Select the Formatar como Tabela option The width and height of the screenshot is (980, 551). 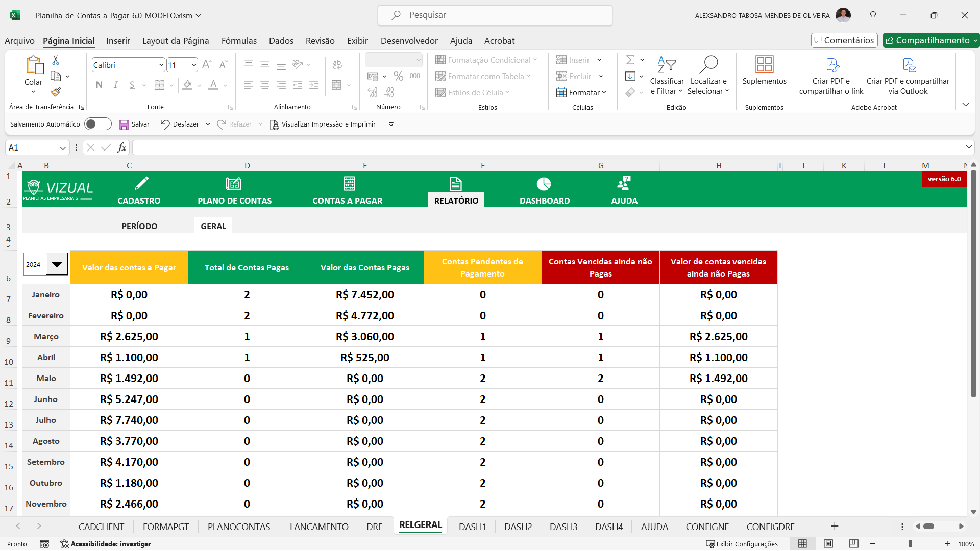482,76
